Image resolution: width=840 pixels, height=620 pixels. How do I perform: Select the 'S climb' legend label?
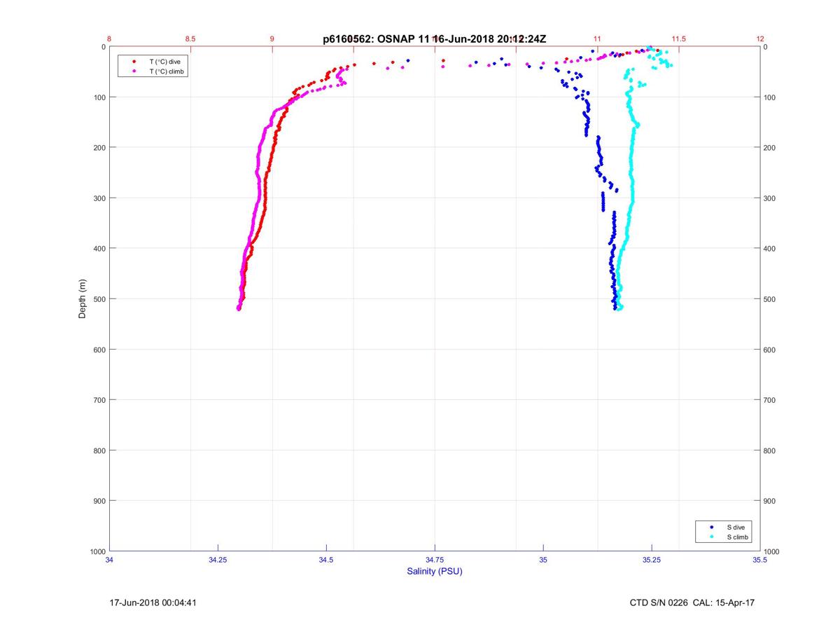click(x=738, y=537)
